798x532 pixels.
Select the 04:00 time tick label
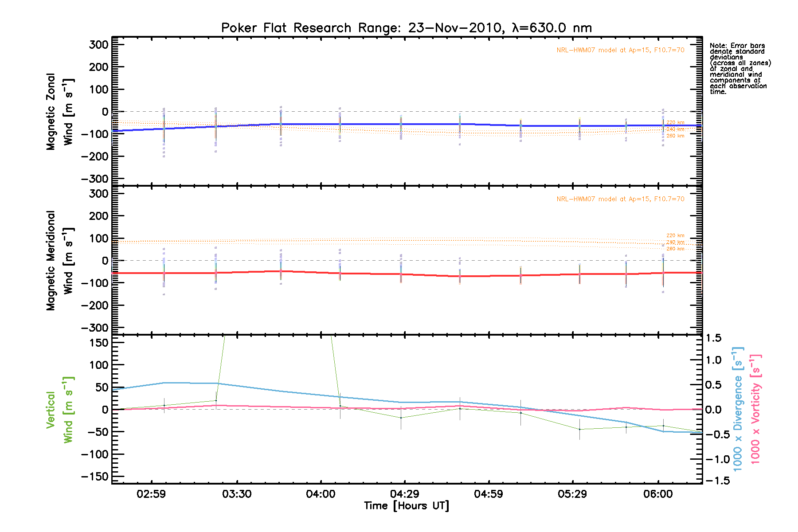pyautogui.click(x=321, y=494)
